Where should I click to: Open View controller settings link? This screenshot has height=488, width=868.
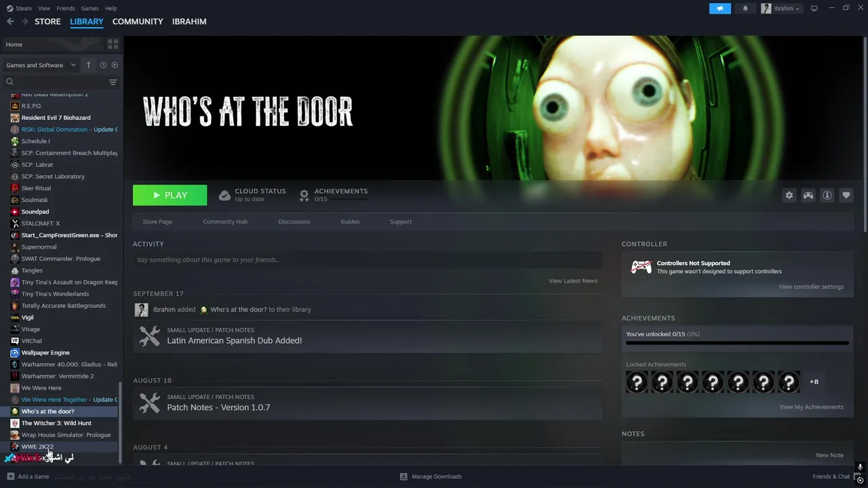click(811, 287)
